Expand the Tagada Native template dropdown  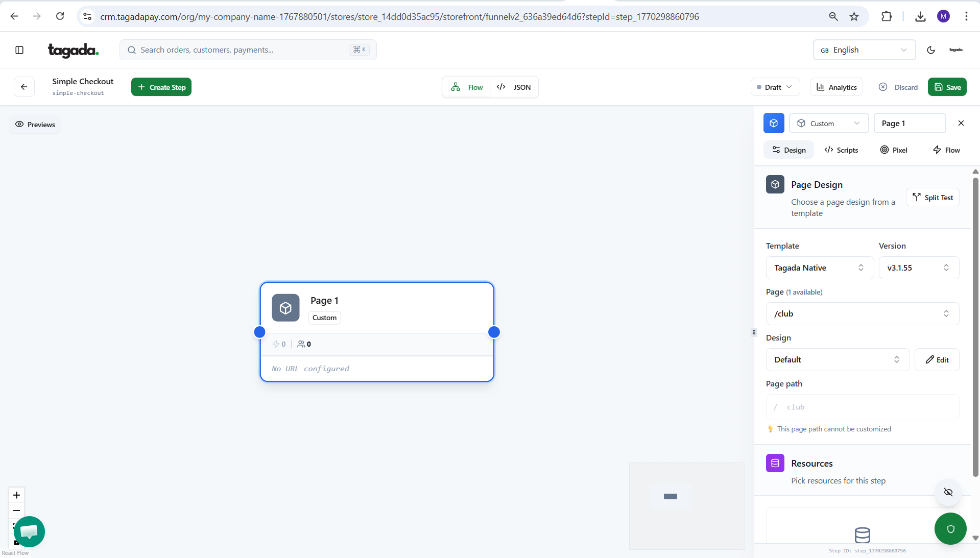(819, 268)
